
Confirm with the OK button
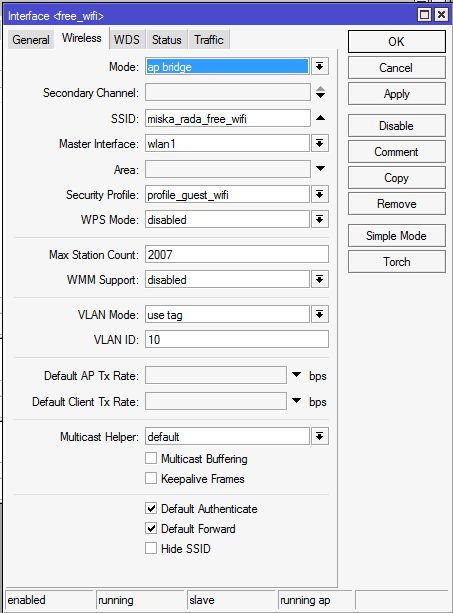396,41
